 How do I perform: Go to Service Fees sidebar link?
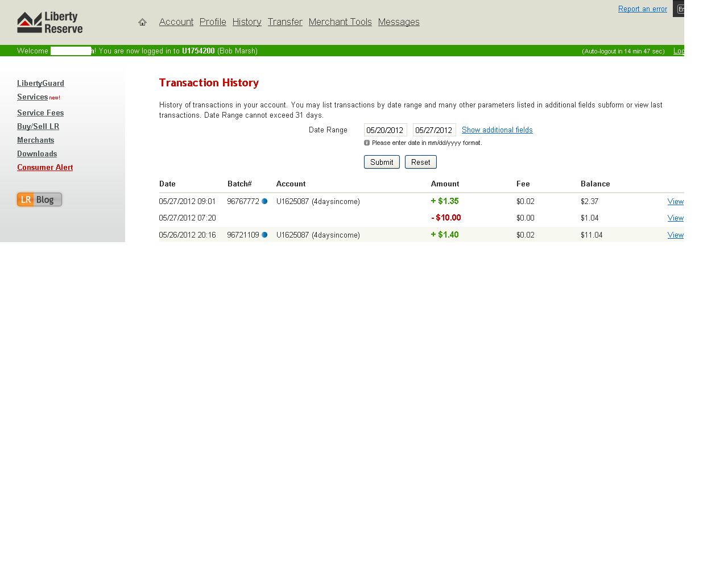40,113
